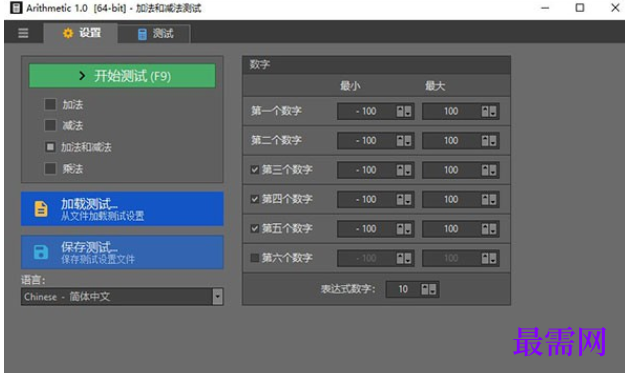Click the 第二个数字 minimum spinner arrows
This screenshot has width=625, height=373.
(x=404, y=141)
